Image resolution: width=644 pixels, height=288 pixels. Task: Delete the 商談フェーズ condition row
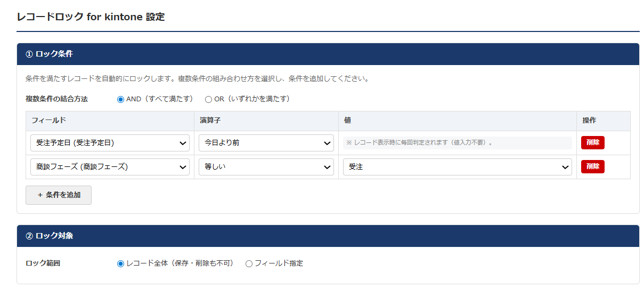pyautogui.click(x=593, y=167)
